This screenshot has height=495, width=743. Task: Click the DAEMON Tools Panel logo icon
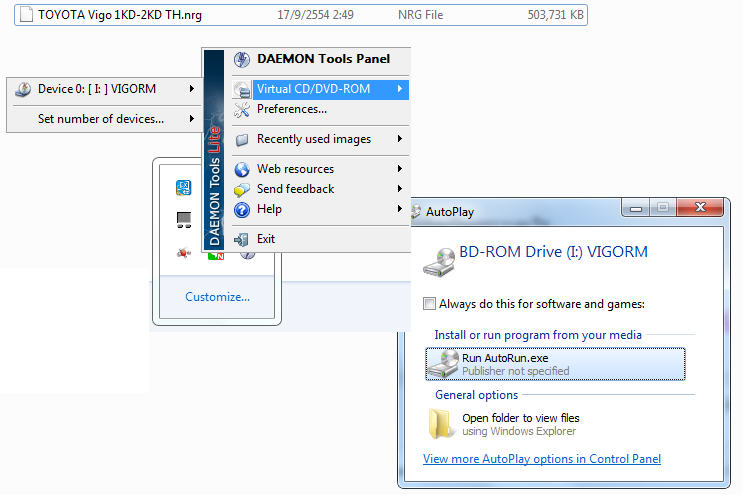tap(242, 60)
